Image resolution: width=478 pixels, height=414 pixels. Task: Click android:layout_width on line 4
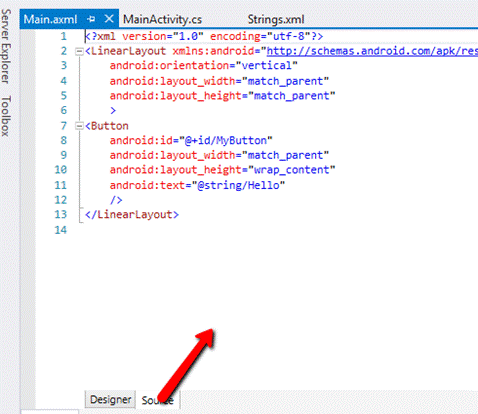coord(172,81)
